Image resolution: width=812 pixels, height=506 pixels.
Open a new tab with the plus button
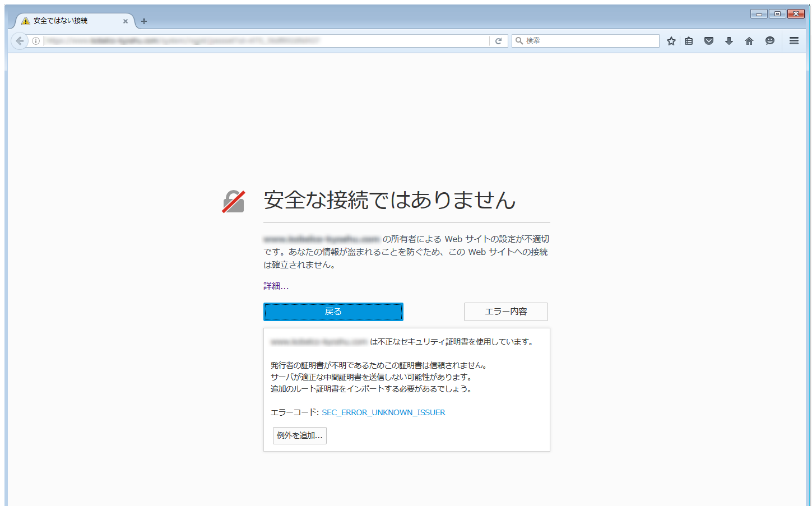(x=144, y=21)
